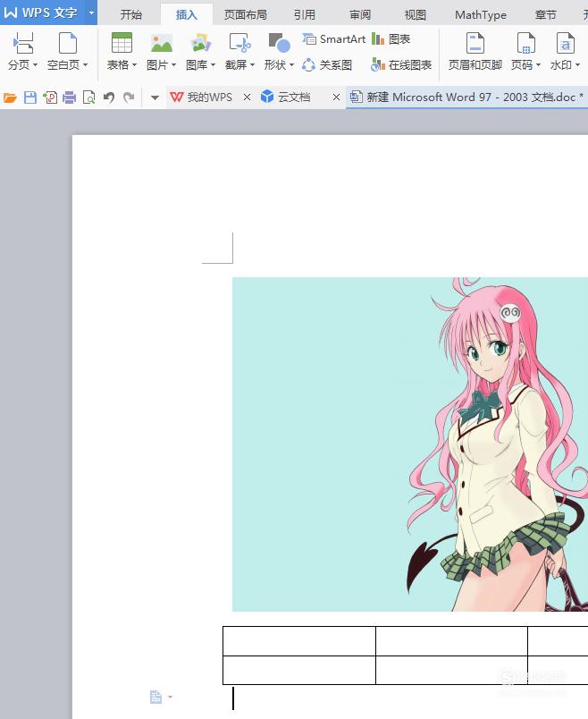Viewport: 588px width, 719px height.
Task: Expand the 图库 dropdown arrow
Action: click(x=213, y=65)
